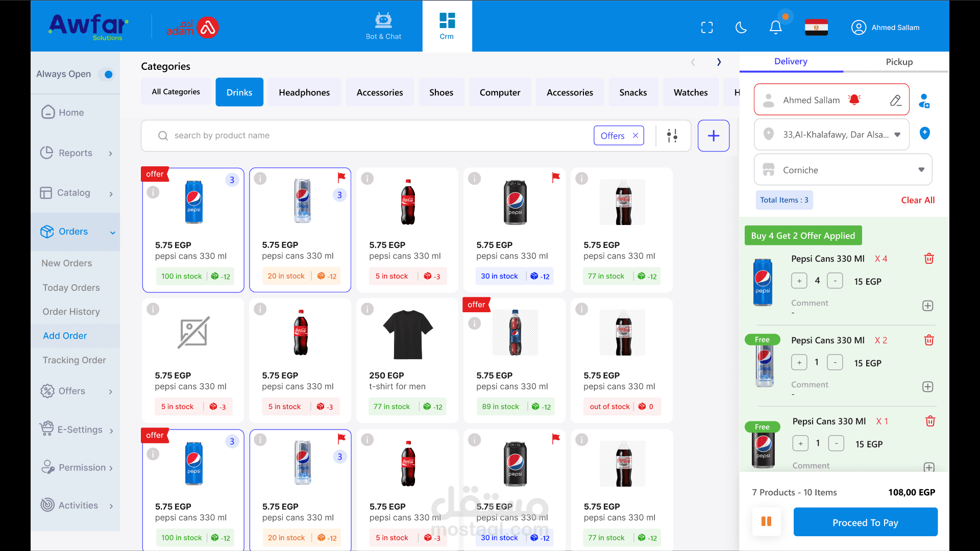This screenshot has height=551, width=980.
Task: Remove the Offers filter chip
Action: pos(635,136)
